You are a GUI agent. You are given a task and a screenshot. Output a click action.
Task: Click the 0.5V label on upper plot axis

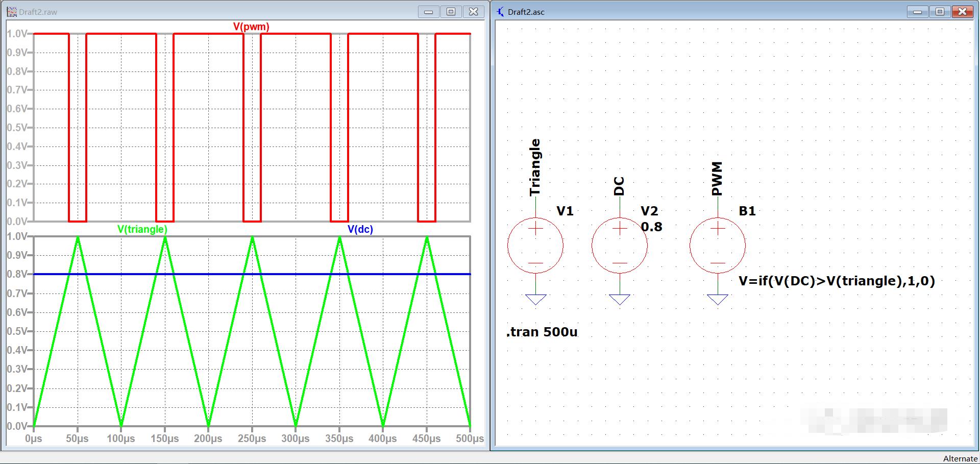click(17, 128)
